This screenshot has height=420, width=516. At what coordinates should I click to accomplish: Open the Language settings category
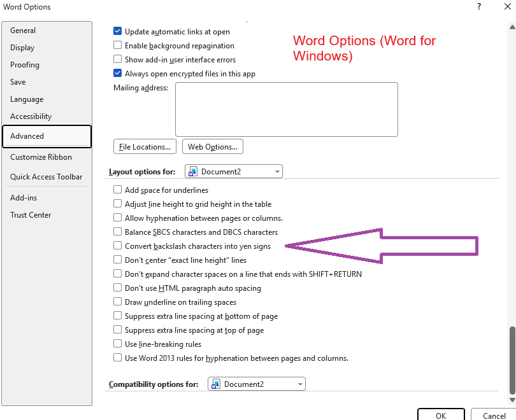click(47, 99)
